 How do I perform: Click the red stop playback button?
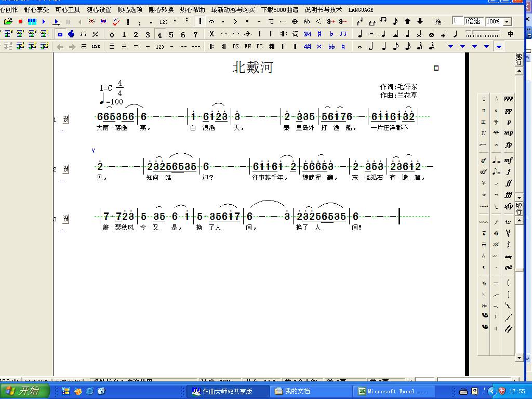(20, 21)
